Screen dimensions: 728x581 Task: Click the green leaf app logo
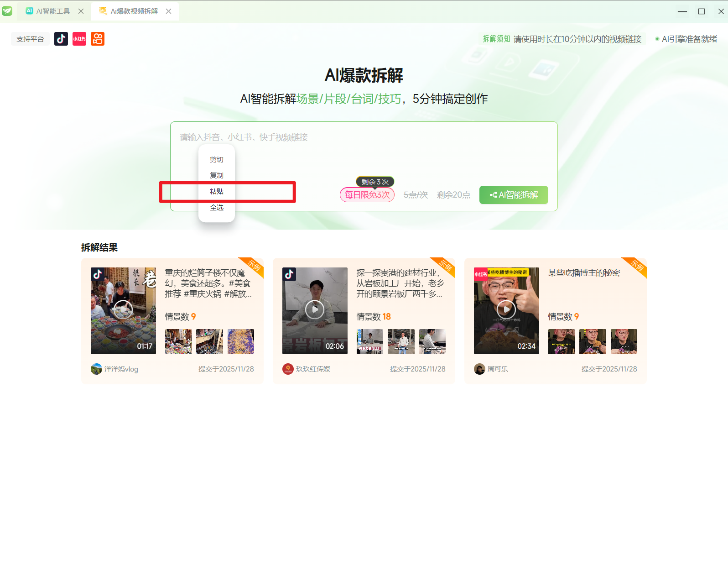coord(7,11)
